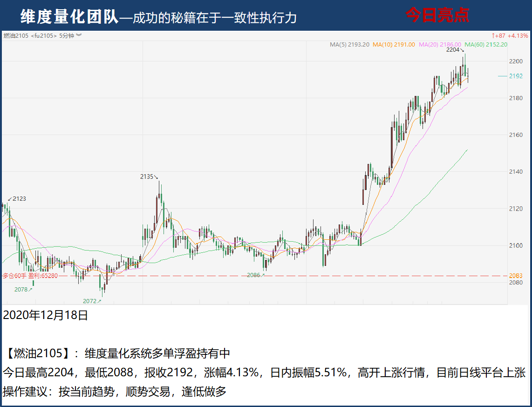Select the pink MA(20) indicator label

[440, 45]
